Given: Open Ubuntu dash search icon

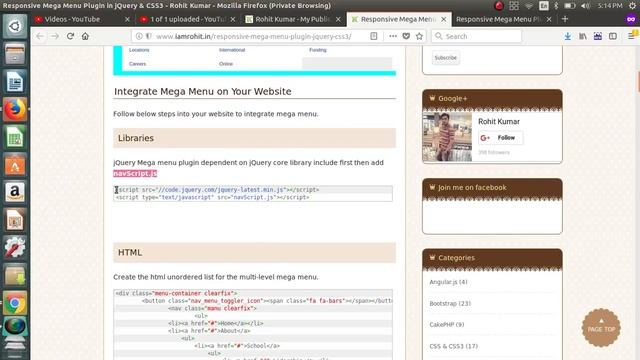Looking at the screenshot, I should pos(15,26).
